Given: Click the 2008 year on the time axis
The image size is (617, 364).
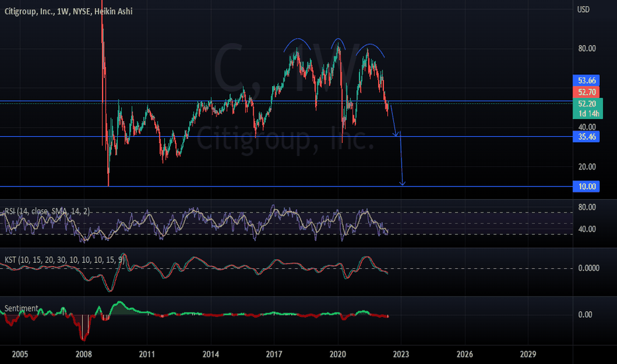Looking at the screenshot, I should pyautogui.click(x=83, y=354).
